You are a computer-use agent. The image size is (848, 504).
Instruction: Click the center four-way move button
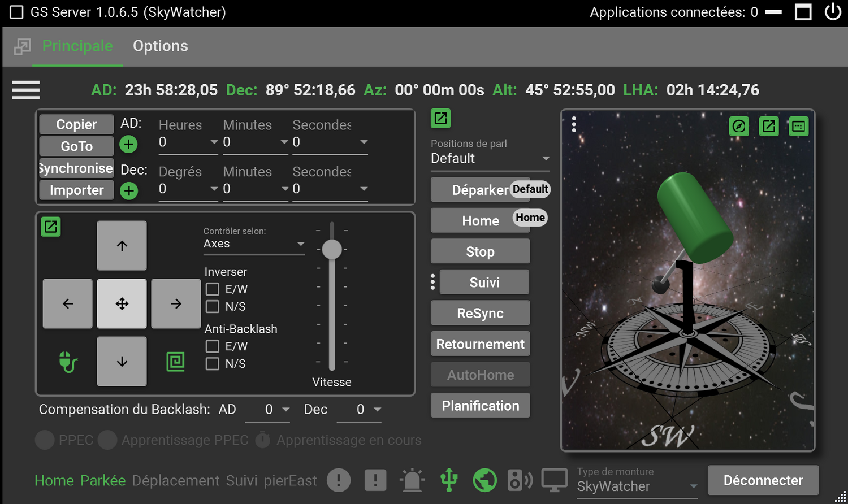point(122,303)
